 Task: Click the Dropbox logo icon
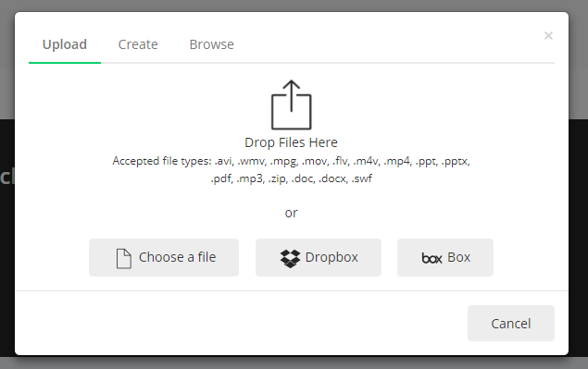pyautogui.click(x=290, y=259)
